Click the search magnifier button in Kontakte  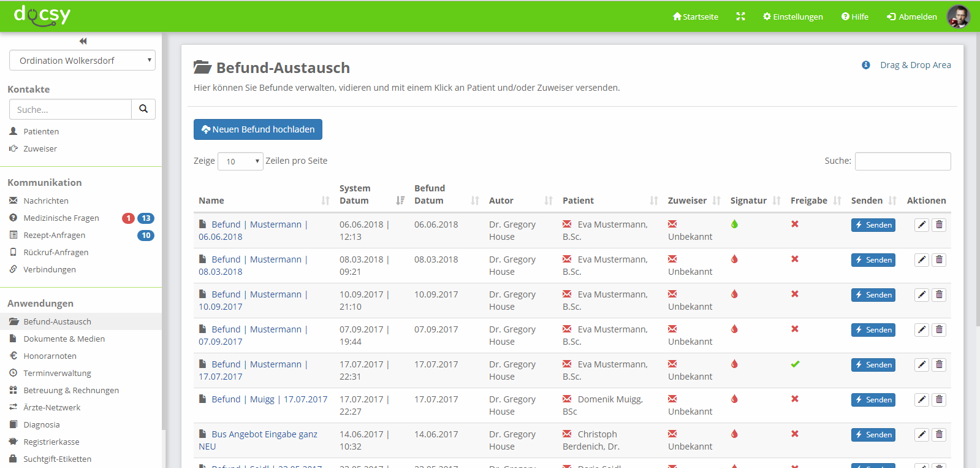coord(143,109)
